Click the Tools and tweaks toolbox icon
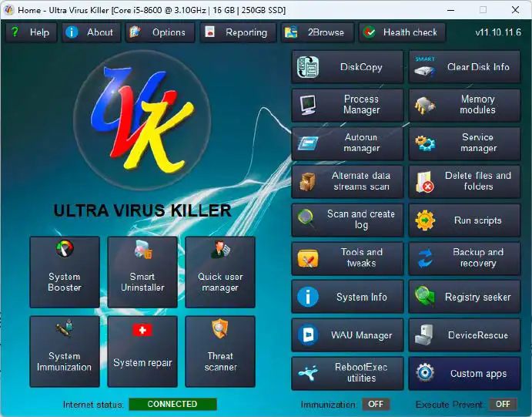The image size is (532, 417). [308, 258]
